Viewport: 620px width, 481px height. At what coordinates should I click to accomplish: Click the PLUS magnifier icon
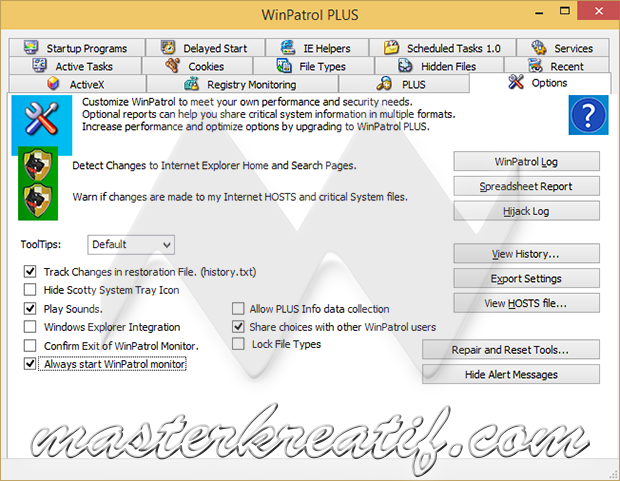(x=384, y=83)
